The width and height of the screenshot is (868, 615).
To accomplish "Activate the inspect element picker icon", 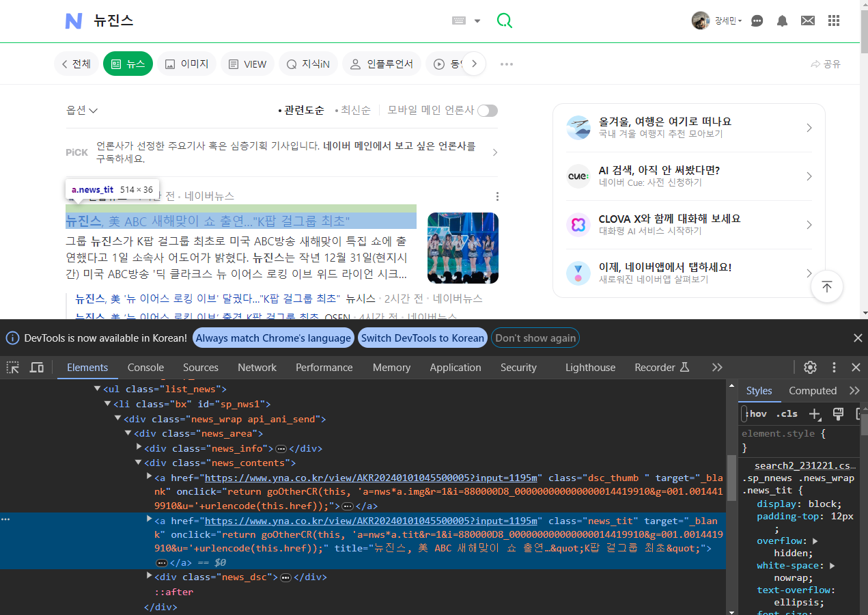I will click(13, 368).
